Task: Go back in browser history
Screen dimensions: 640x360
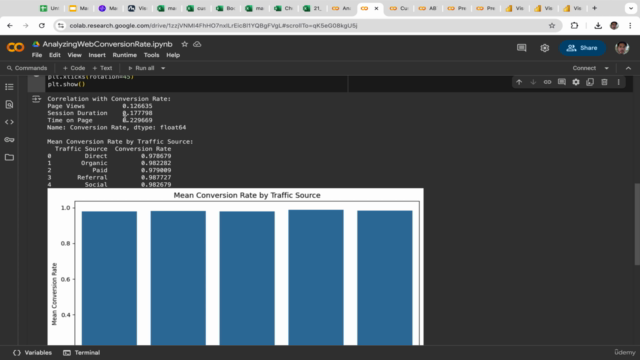Action: (10, 26)
